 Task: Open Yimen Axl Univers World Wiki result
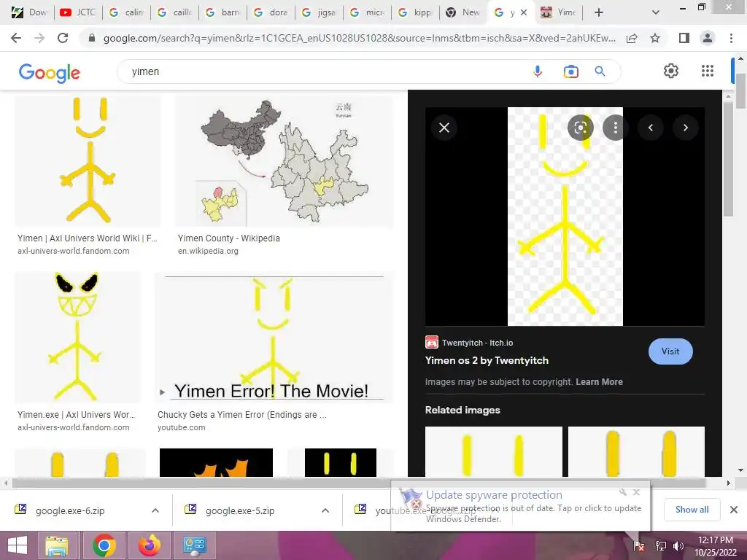[x=88, y=238]
